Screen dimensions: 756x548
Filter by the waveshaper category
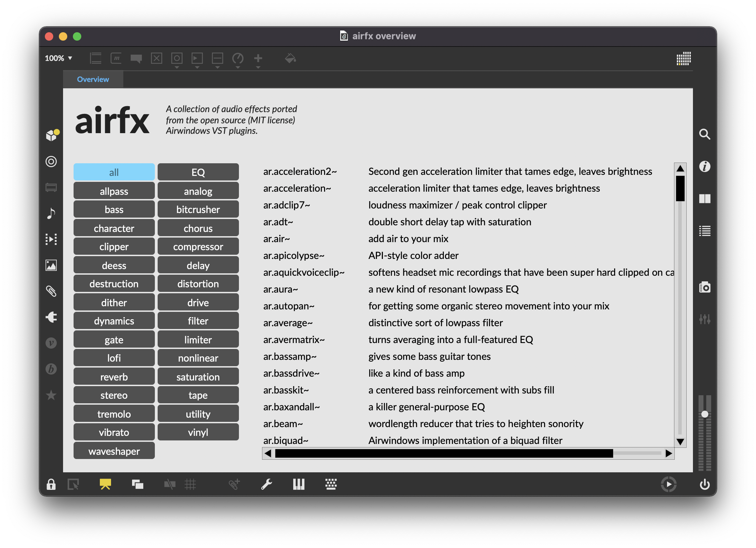114,451
